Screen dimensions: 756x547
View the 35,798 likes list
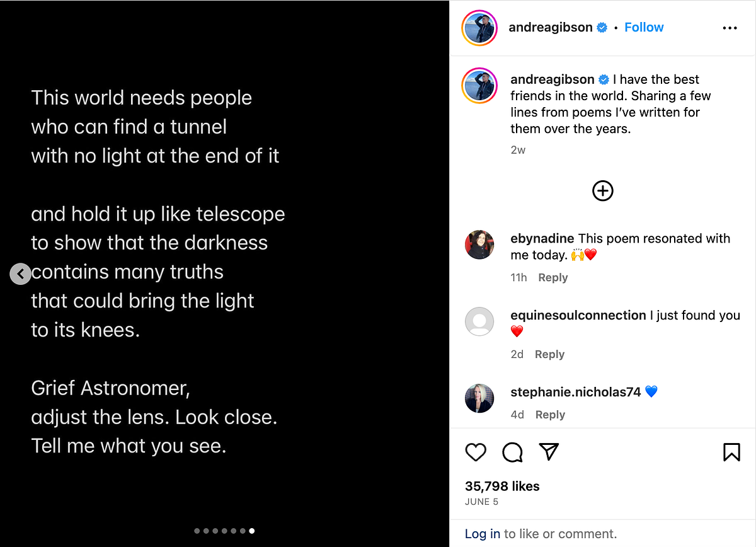pos(502,486)
